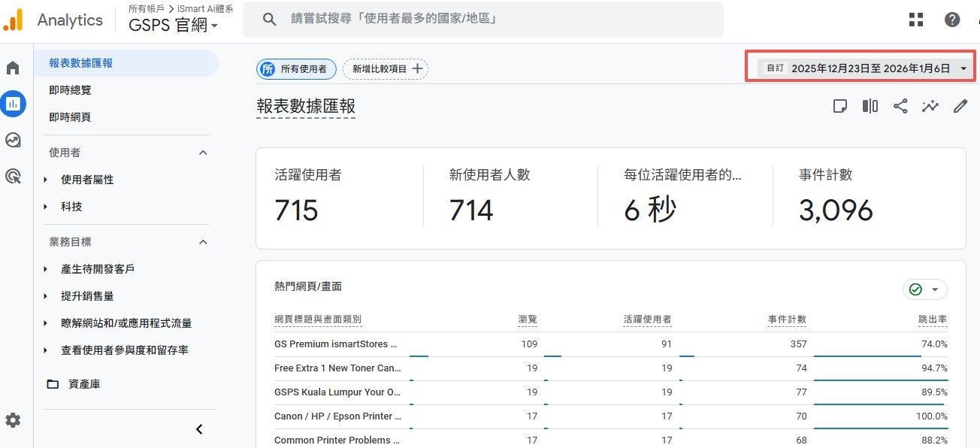Screen dimensions: 980x448
Task: Open the green checkmark data quality dropdown
Action: (924, 289)
